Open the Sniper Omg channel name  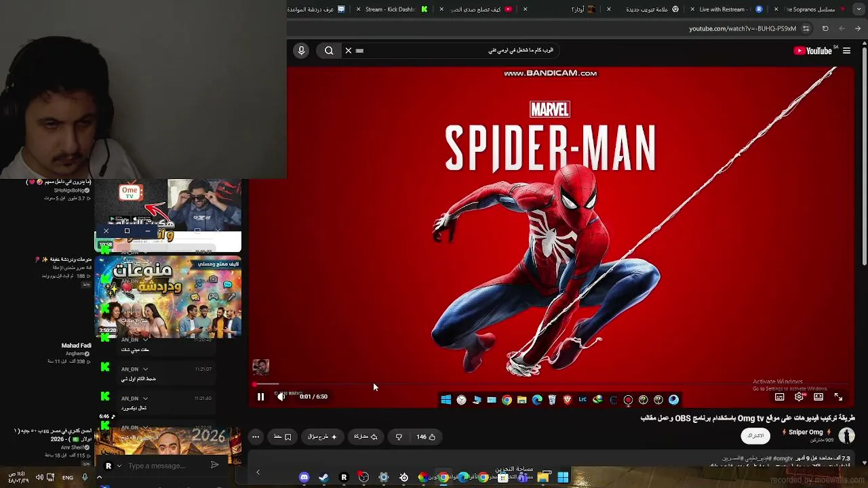click(806, 432)
